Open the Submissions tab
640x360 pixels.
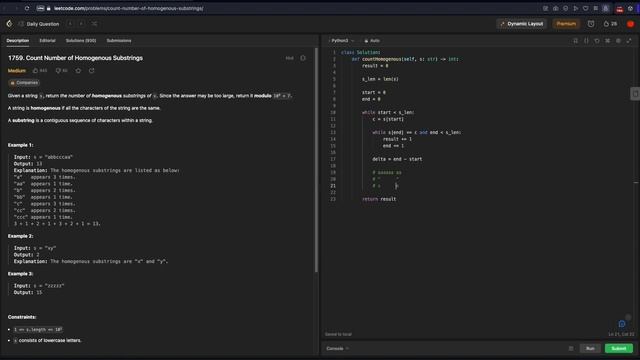119,40
